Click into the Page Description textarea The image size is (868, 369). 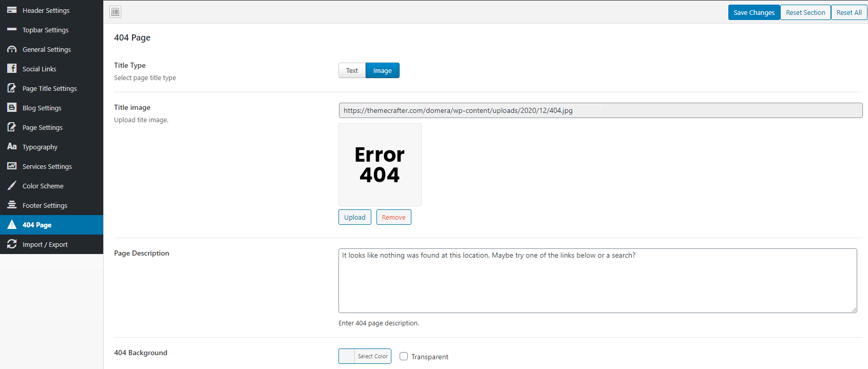point(597,281)
